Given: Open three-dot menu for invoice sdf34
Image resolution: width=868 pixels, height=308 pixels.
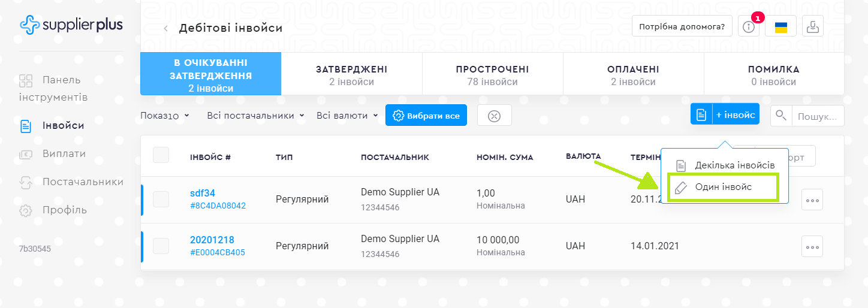Looking at the screenshot, I should [812, 200].
